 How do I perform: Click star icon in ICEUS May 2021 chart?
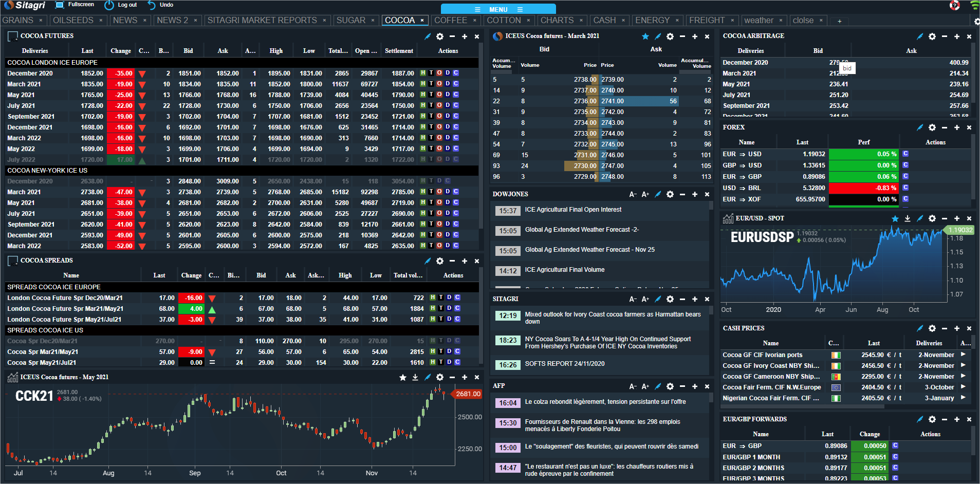click(x=403, y=377)
